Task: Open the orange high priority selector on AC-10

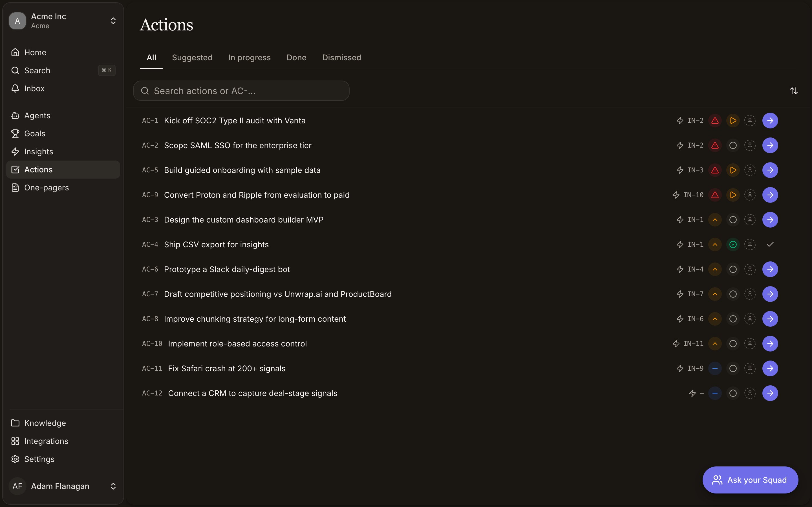Action: (x=715, y=344)
